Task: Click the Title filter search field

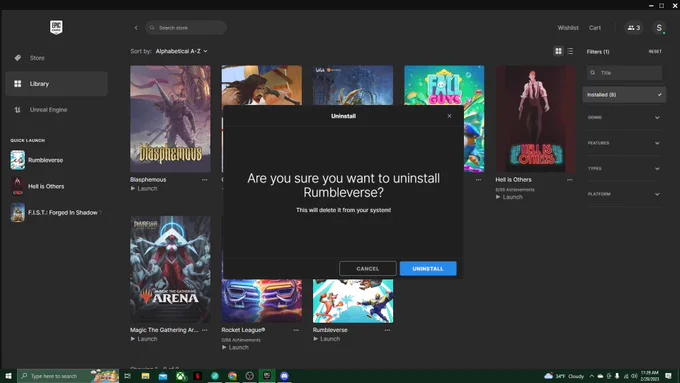Action: pyautogui.click(x=624, y=73)
